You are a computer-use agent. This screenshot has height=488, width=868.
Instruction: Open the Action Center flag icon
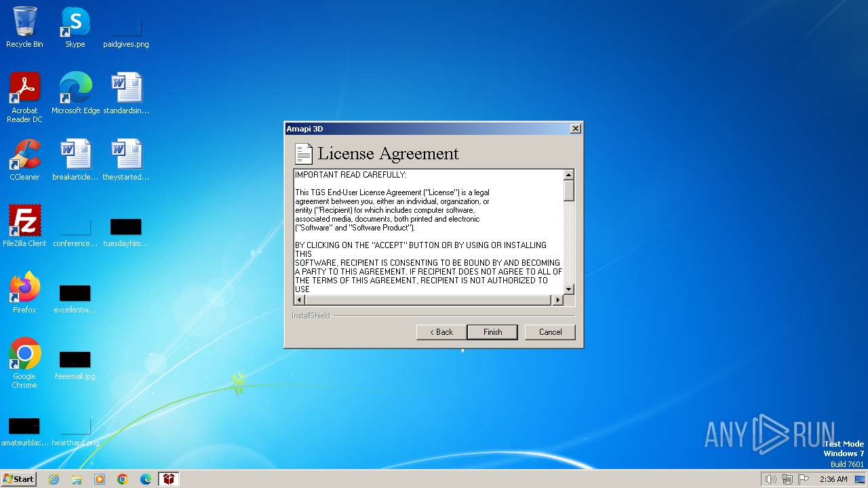[804, 479]
